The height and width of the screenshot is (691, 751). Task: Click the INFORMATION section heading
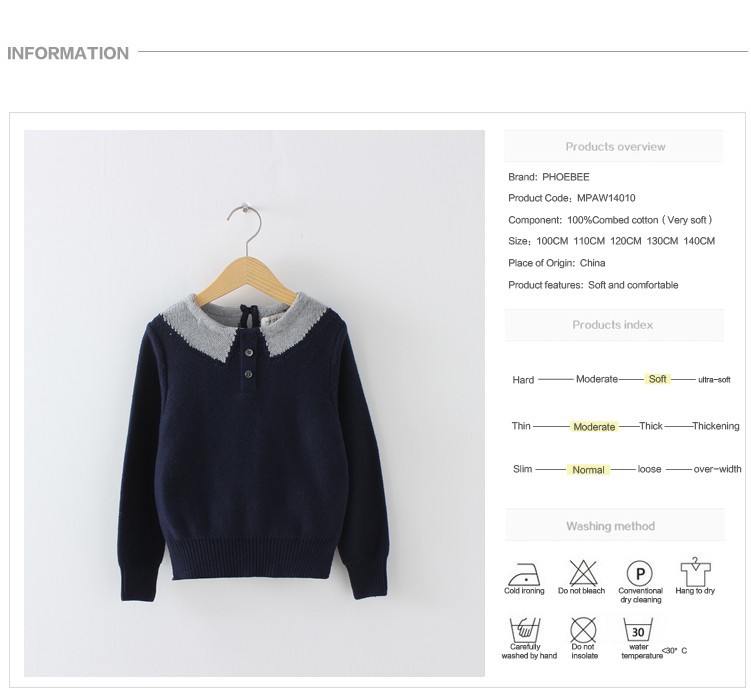pos(68,53)
